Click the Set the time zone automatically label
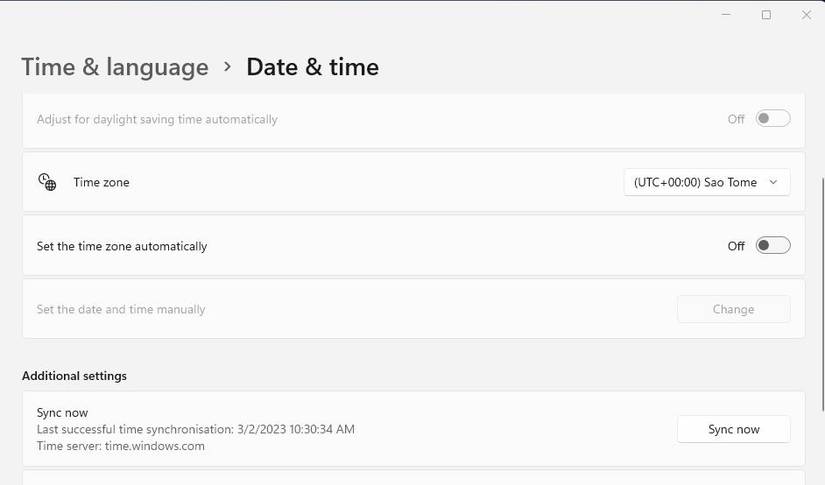Image resolution: width=825 pixels, height=485 pixels. [x=122, y=246]
